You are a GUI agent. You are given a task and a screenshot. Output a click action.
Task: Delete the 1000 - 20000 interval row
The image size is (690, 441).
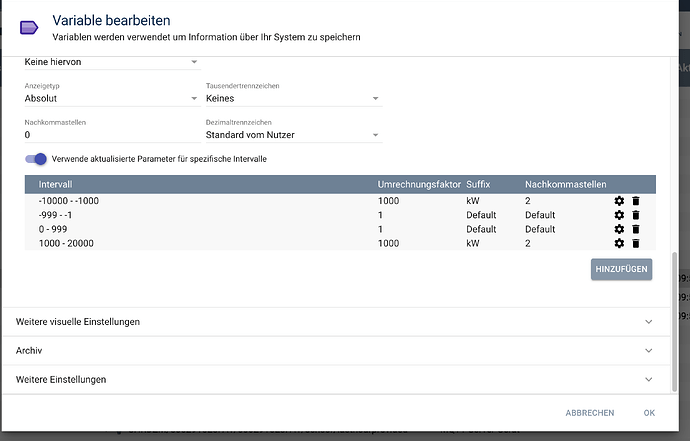click(635, 243)
